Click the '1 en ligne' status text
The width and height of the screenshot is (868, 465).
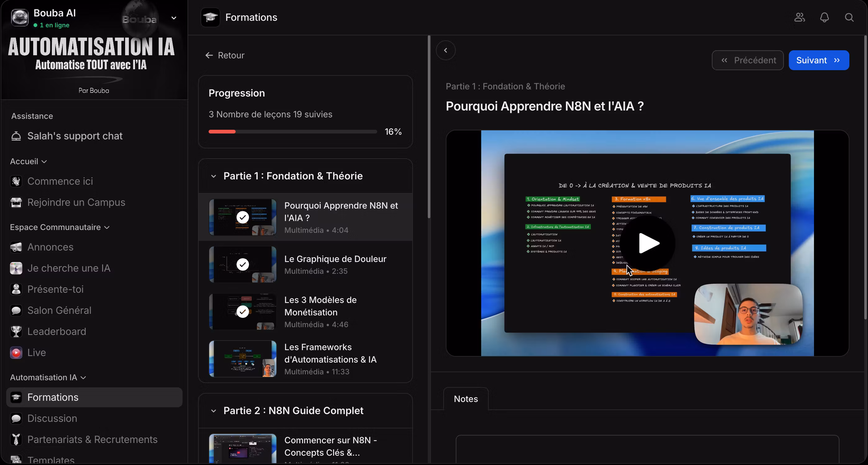[x=54, y=25]
